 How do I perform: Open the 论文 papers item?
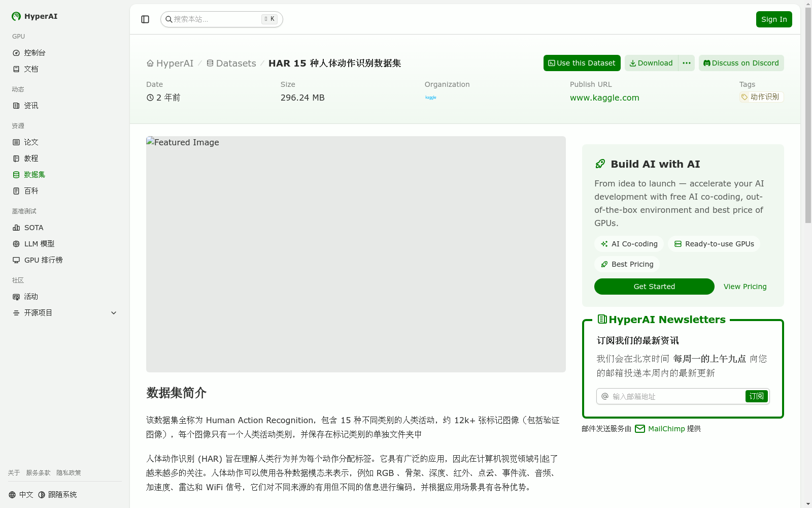tap(65, 142)
